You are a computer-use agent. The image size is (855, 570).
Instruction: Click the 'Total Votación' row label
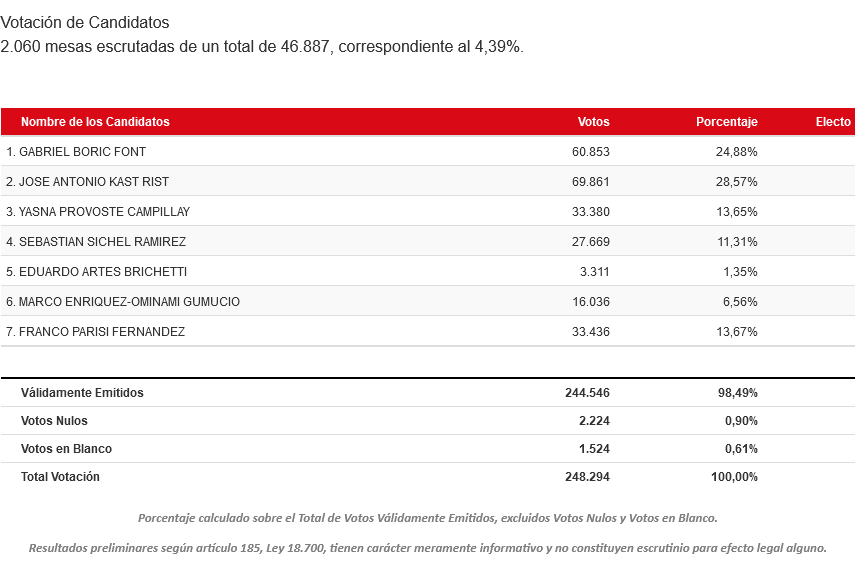(x=60, y=477)
